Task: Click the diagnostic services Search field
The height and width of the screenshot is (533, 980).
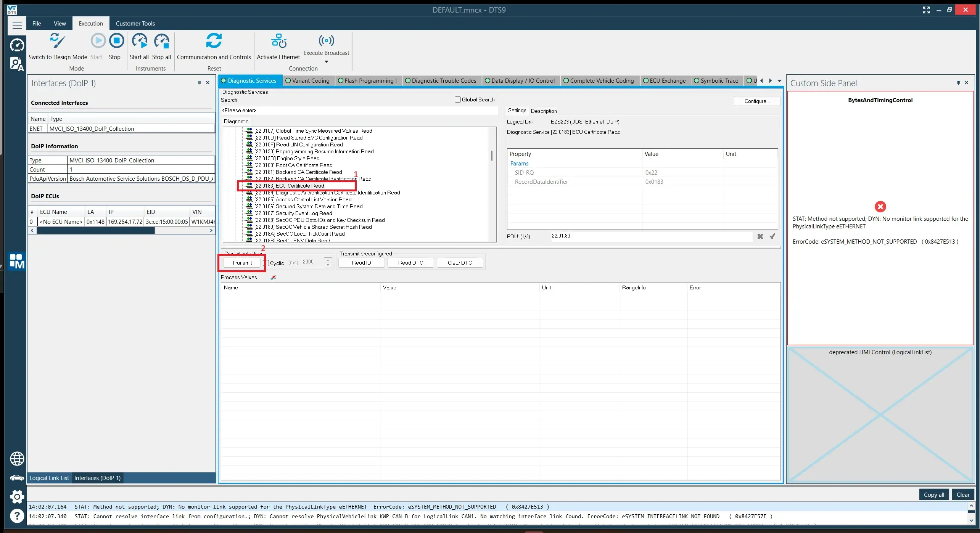Action: click(x=360, y=111)
